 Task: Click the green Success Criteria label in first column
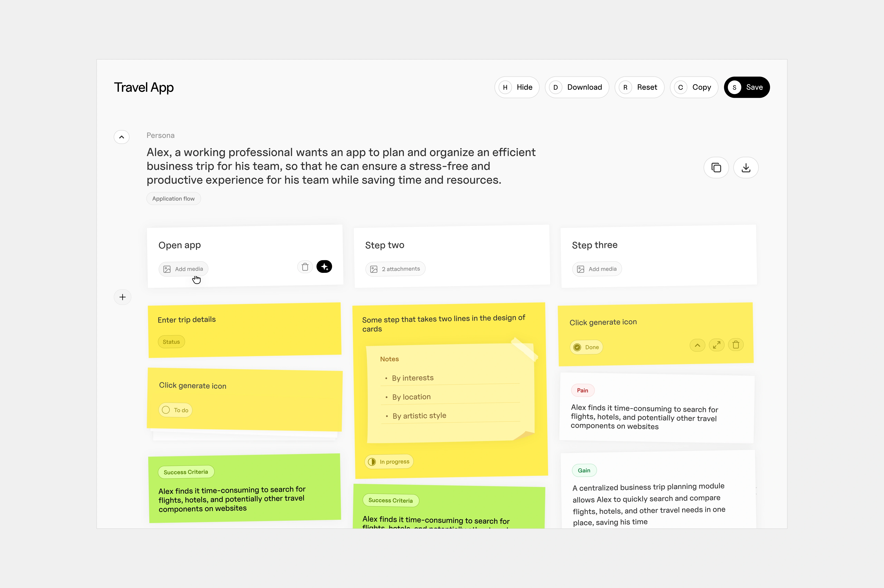click(186, 472)
